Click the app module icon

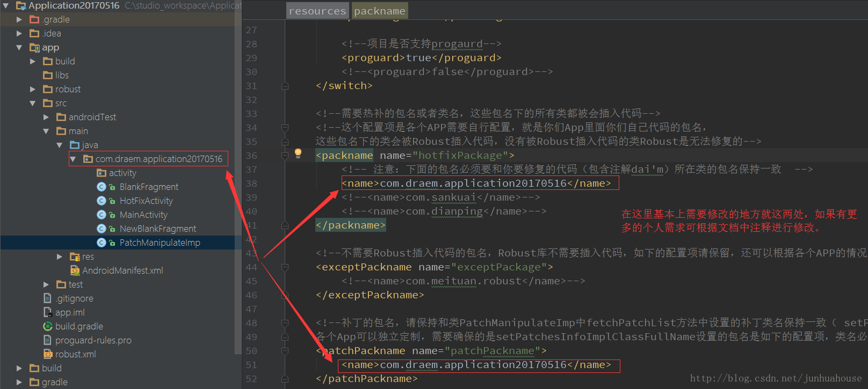pyautogui.click(x=34, y=47)
